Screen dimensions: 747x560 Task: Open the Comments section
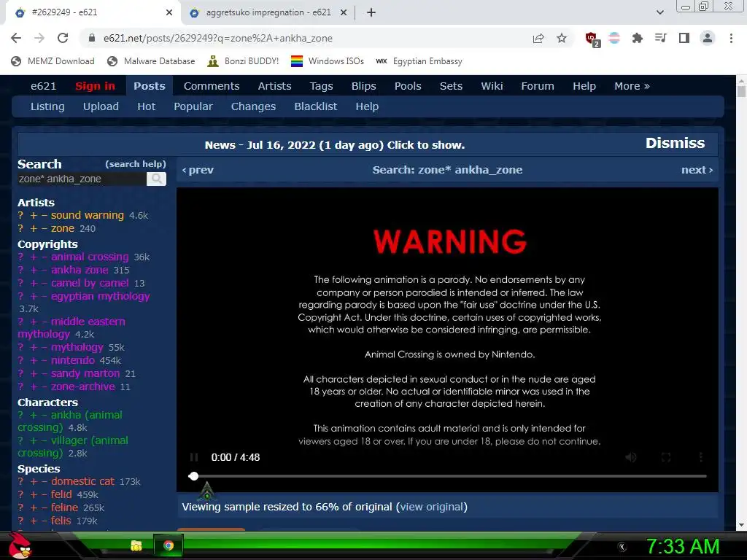tap(212, 86)
